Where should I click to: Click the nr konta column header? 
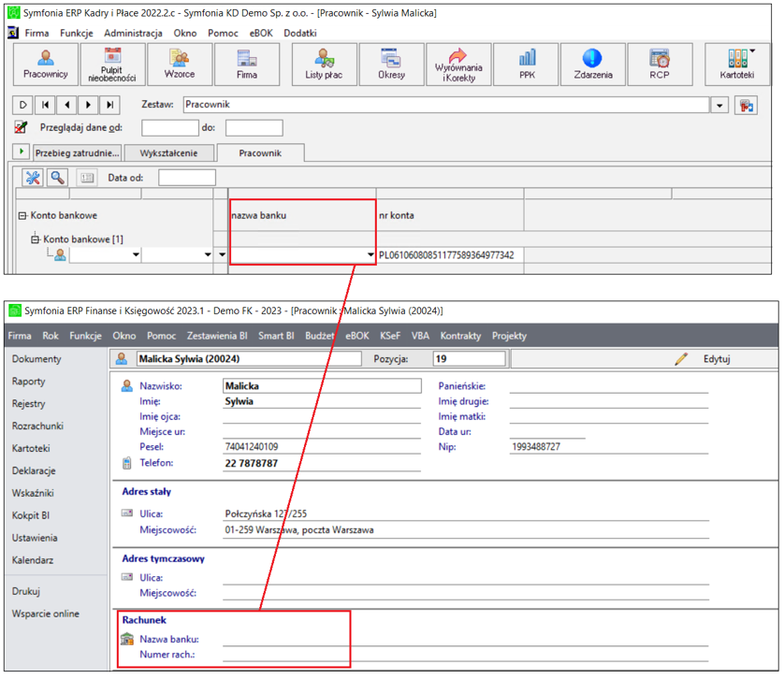point(397,215)
